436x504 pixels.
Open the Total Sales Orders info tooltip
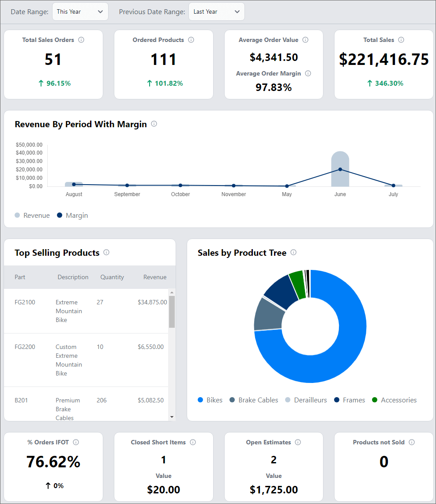tap(81, 40)
